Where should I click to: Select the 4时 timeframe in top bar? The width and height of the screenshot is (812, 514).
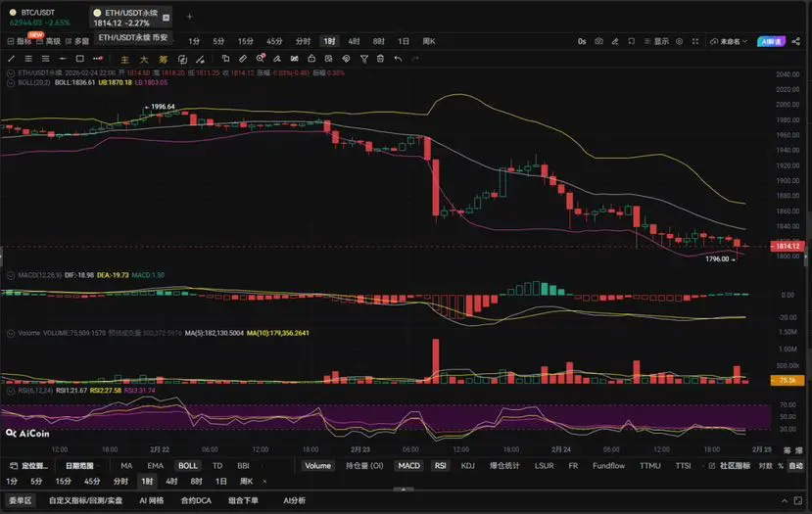click(354, 41)
